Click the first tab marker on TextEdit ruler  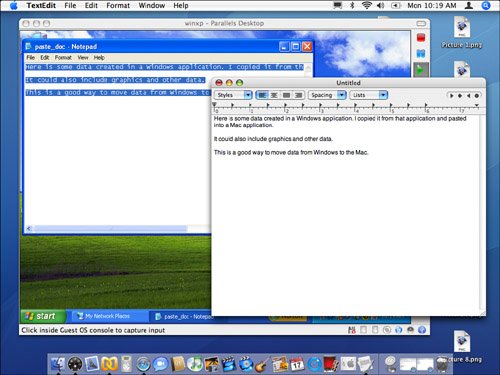click(232, 106)
